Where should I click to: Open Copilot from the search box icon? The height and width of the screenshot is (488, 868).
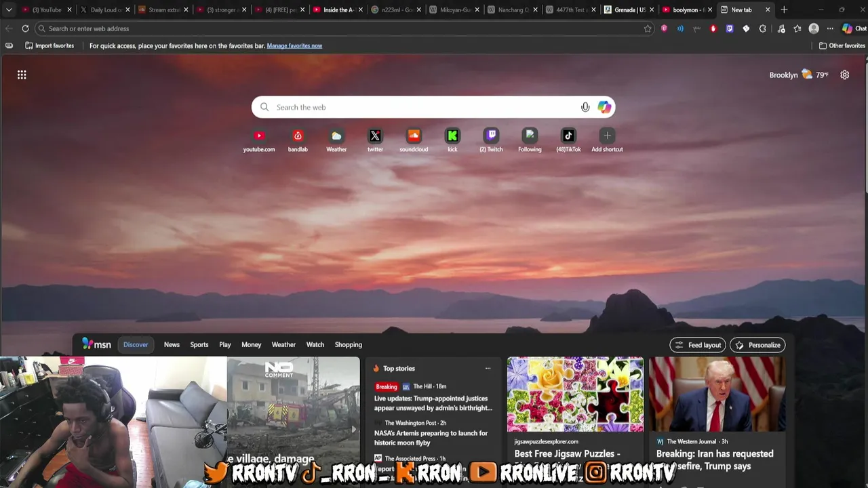(604, 107)
